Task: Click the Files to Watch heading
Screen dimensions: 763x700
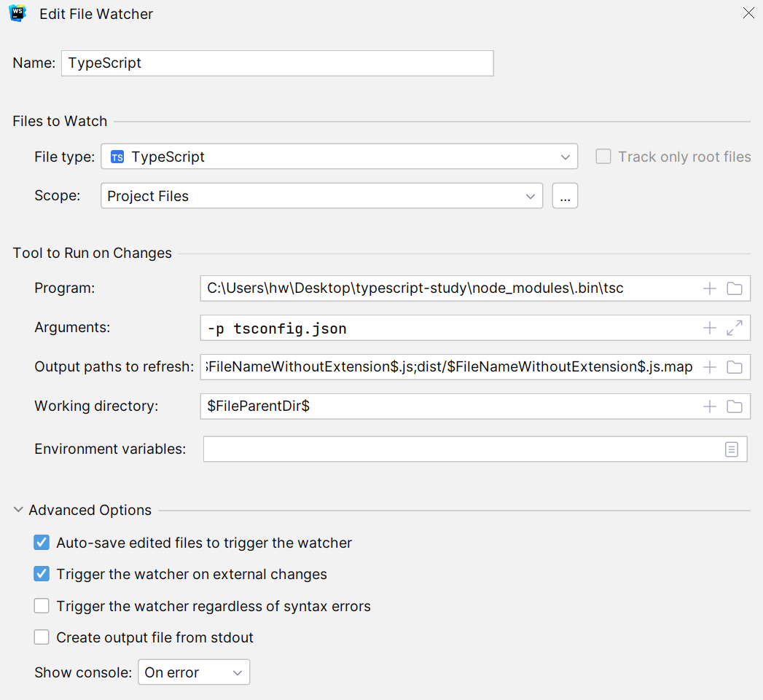Action: click(x=60, y=121)
